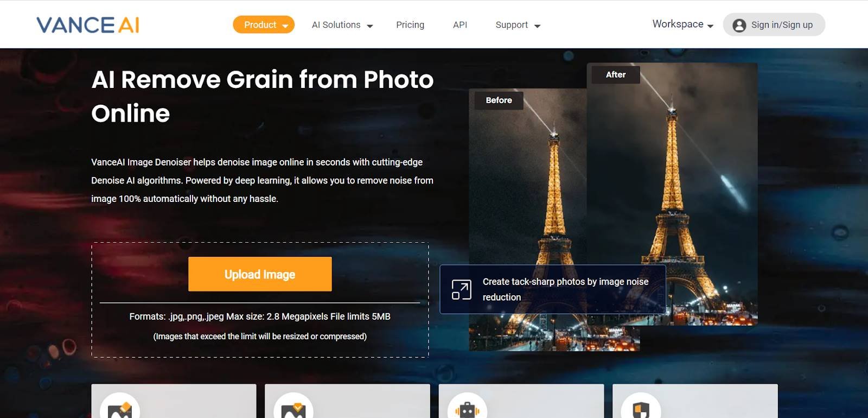Open the Product dropdown menu
This screenshot has width=868, height=418.
click(x=264, y=24)
